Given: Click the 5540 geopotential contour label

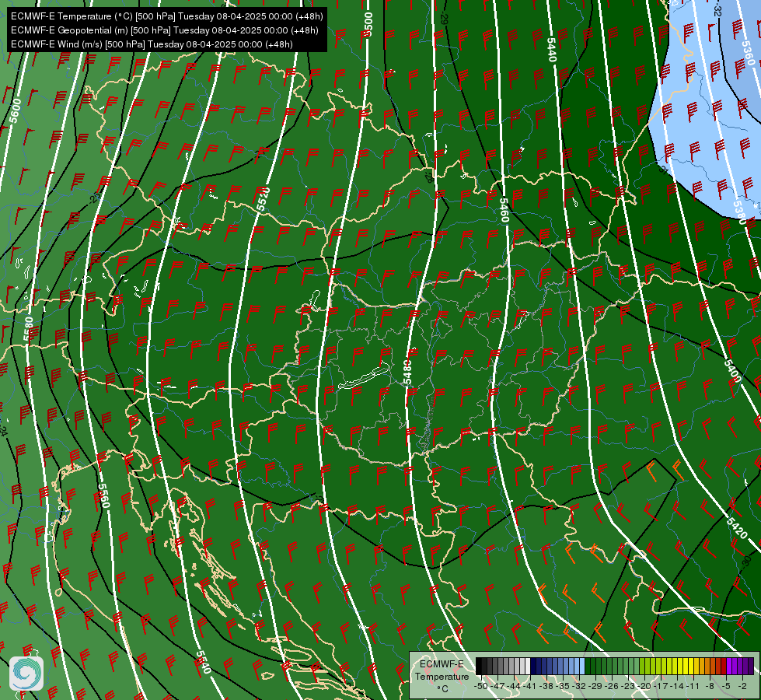Looking at the screenshot, I should tap(204, 662).
